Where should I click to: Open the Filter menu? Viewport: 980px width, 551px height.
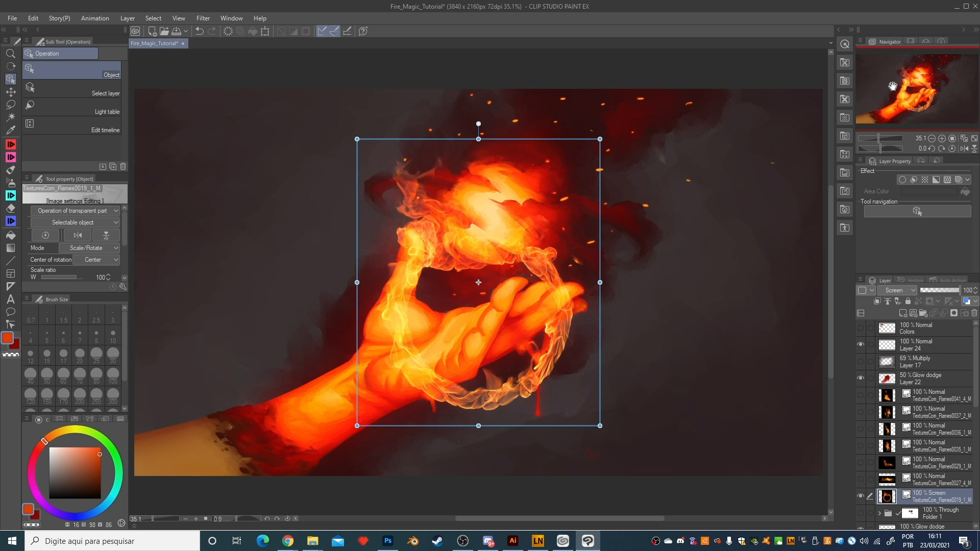click(203, 18)
